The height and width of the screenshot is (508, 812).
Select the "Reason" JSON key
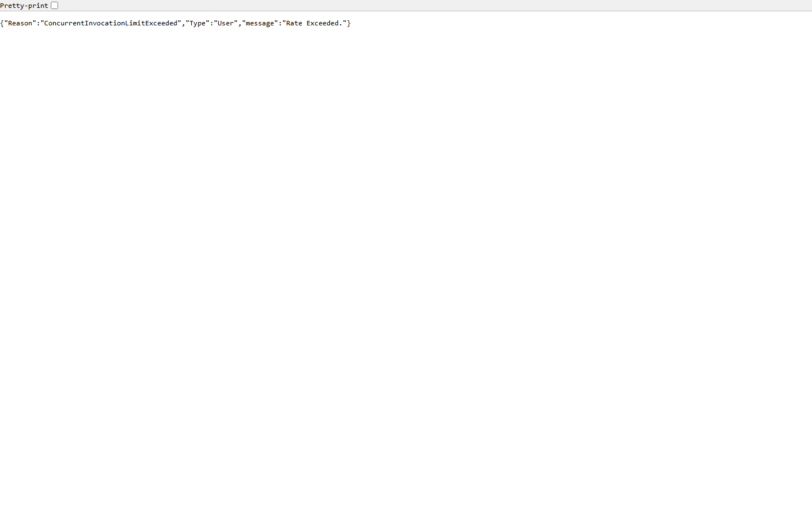click(x=20, y=23)
